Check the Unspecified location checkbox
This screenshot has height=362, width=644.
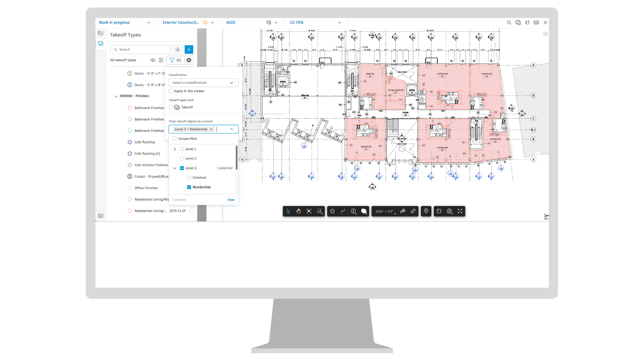(x=174, y=138)
